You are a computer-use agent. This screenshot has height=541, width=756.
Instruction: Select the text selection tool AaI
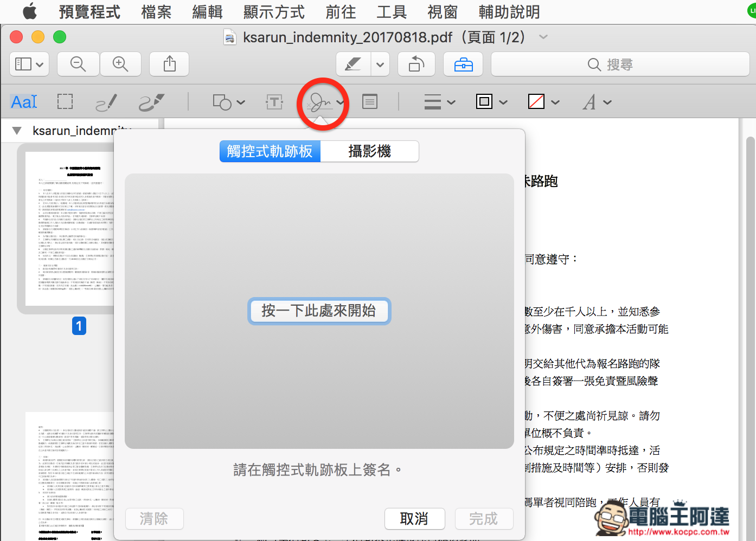pos(24,101)
